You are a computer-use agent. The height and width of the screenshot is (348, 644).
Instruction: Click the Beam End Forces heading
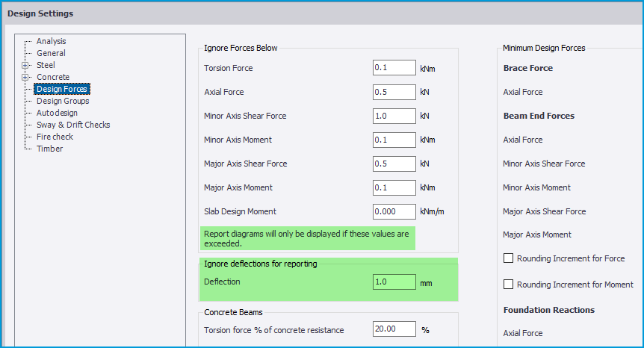(x=539, y=116)
